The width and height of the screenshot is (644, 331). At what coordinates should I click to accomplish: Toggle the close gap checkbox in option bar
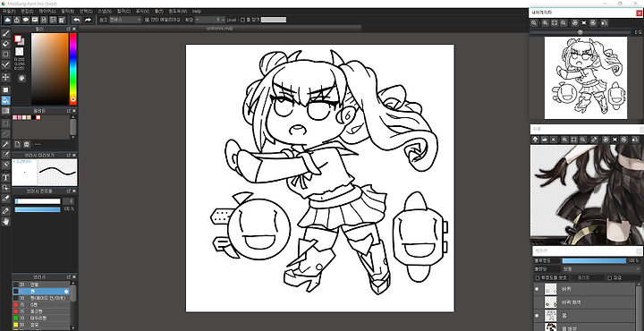[242, 20]
